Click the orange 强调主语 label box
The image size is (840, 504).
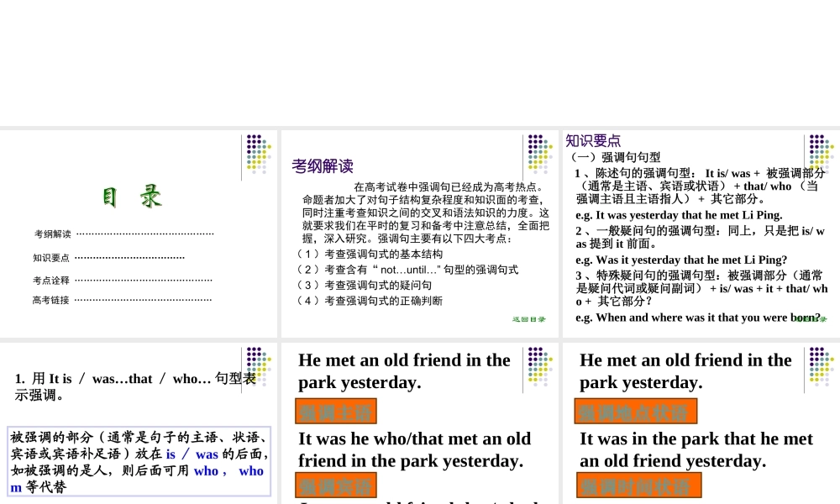[336, 412]
